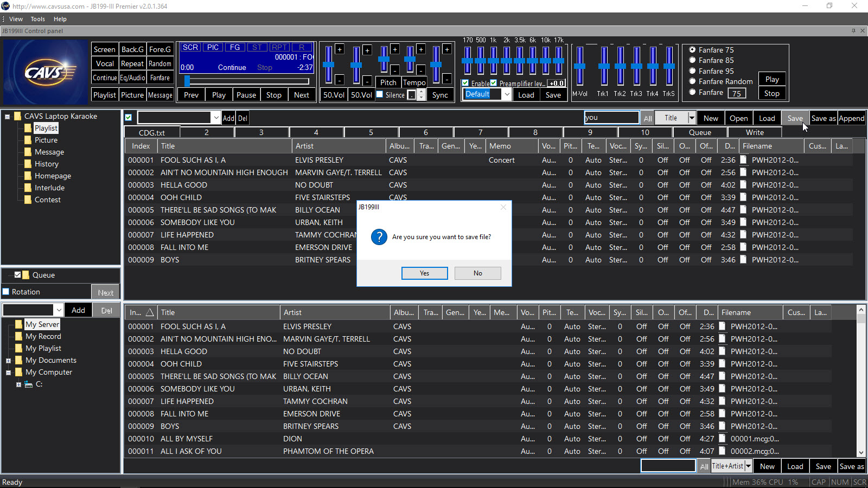Click the Pause playback button
The image size is (868, 488).
(246, 95)
